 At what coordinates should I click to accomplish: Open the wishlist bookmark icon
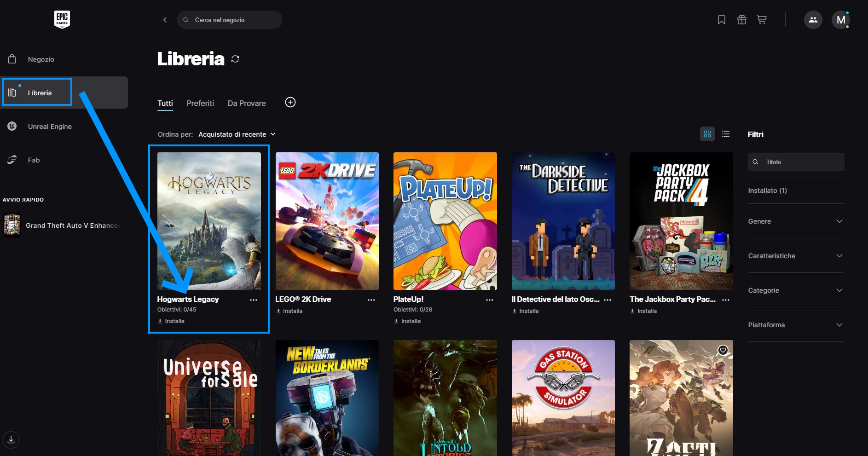[x=721, y=20]
